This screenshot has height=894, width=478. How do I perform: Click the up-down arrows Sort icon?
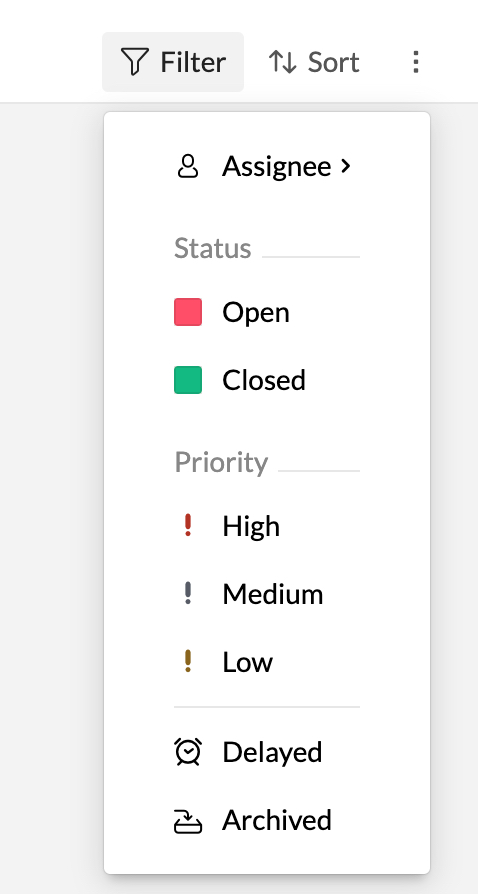[x=282, y=62]
